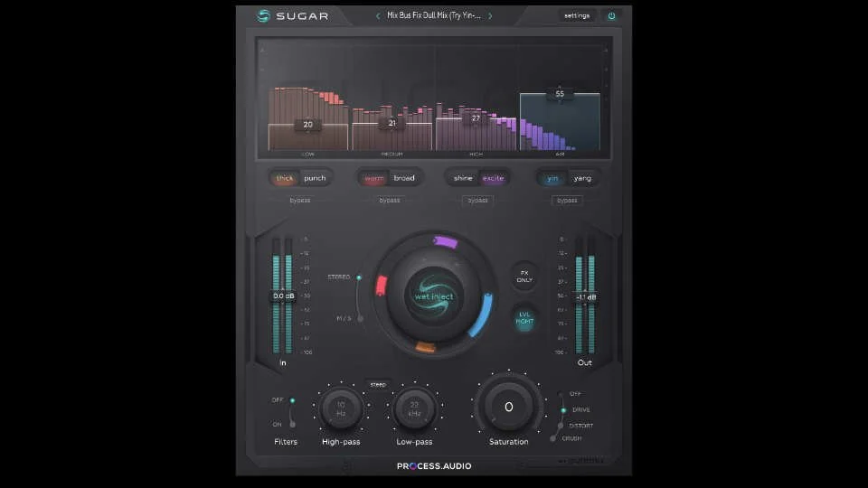This screenshot has width=868, height=488.
Task: Select the punch mode for low band
Action: tap(315, 178)
